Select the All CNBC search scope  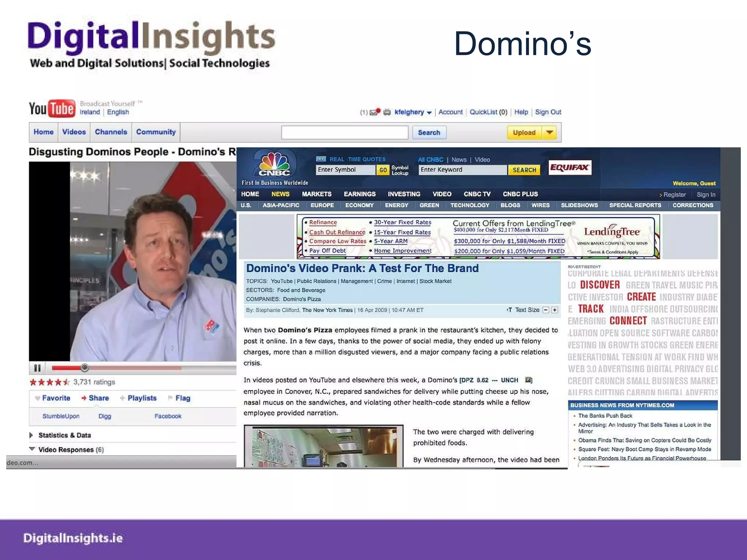pos(430,160)
